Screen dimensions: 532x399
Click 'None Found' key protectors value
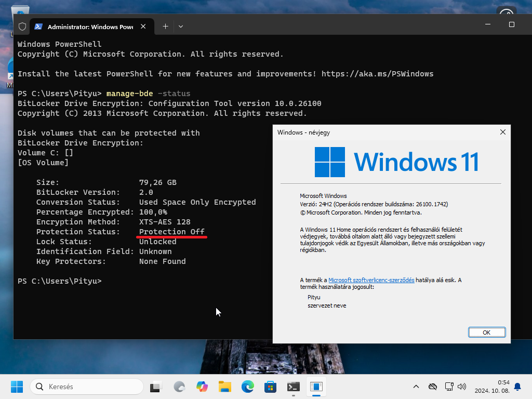click(163, 262)
